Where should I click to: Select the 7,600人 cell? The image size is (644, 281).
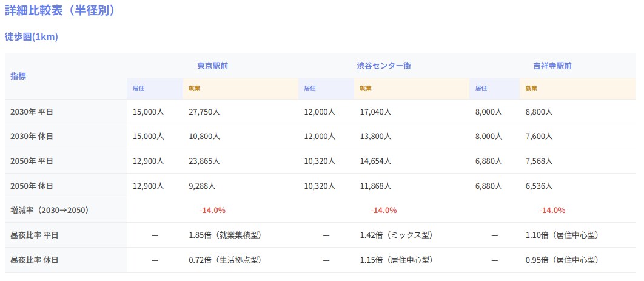pyautogui.click(x=539, y=137)
